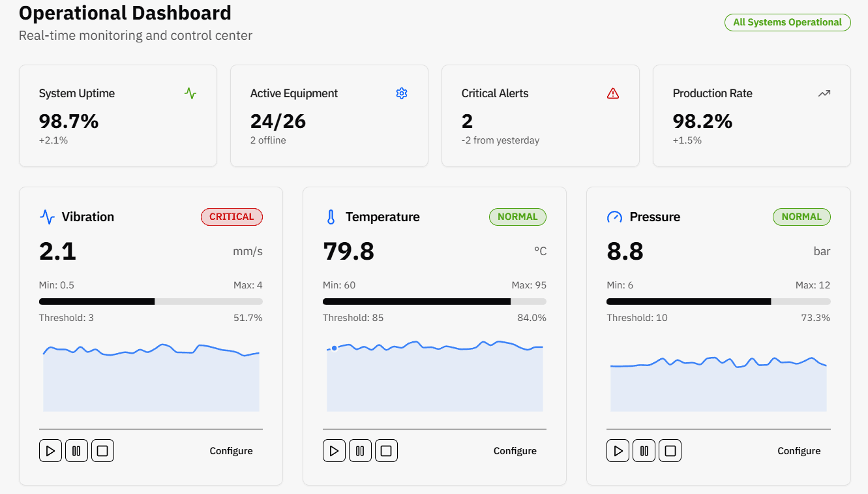868x494 pixels.
Task: Pause the Temperature sensor monitoring
Action: [360, 451]
